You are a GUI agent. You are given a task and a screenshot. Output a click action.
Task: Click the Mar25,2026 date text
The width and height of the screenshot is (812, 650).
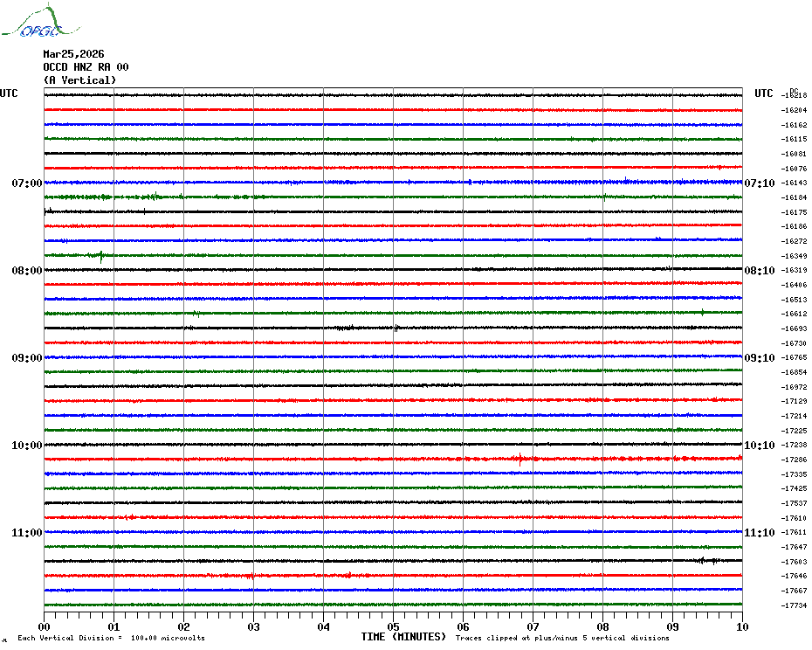coord(73,54)
